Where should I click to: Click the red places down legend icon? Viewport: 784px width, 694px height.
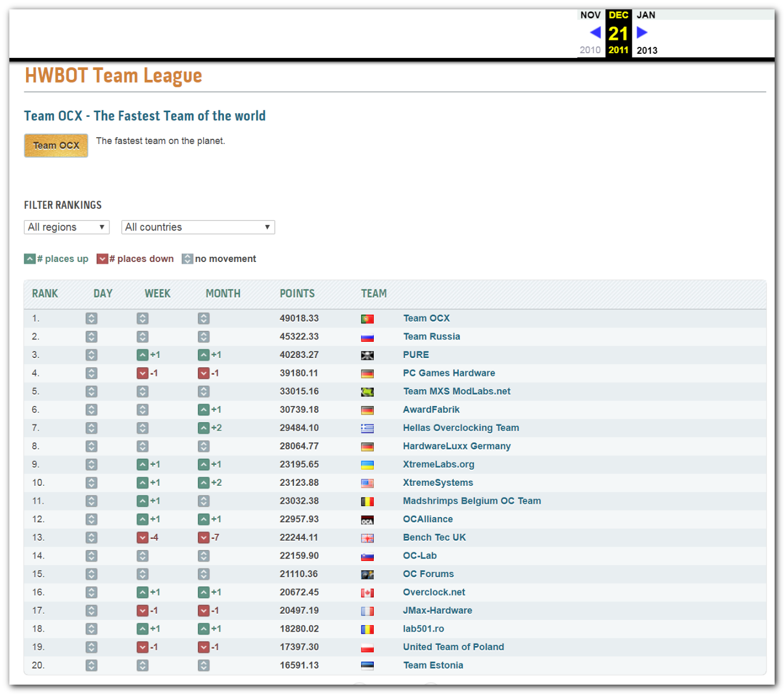(102, 259)
